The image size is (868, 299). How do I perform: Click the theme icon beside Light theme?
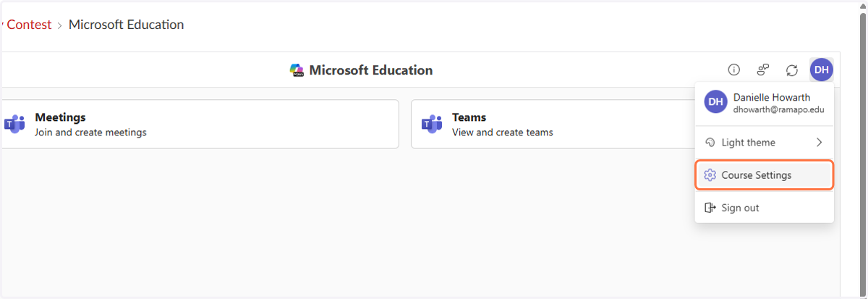pyautogui.click(x=710, y=143)
